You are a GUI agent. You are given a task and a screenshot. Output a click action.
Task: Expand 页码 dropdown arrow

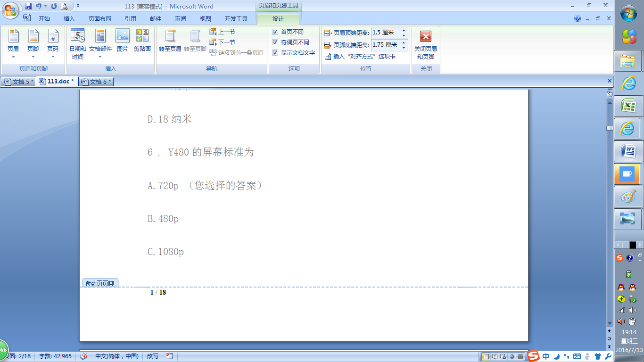tap(53, 57)
